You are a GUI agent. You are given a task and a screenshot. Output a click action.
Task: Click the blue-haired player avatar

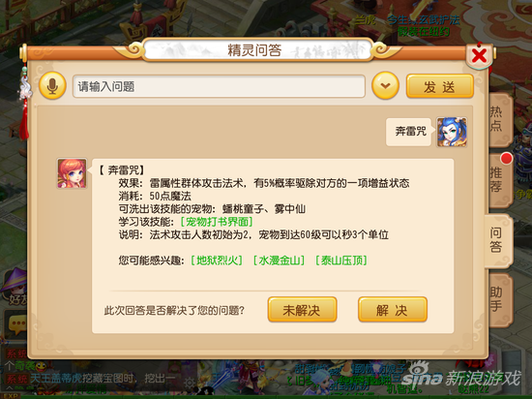tap(452, 132)
